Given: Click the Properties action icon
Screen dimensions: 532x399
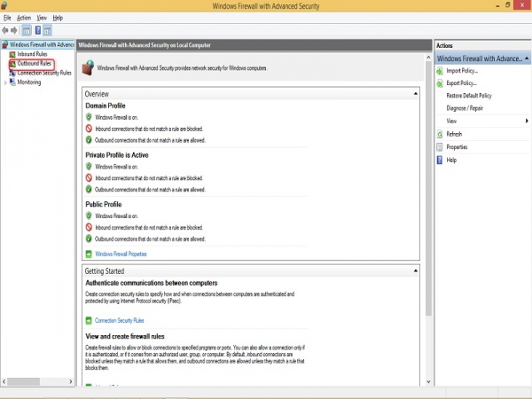Looking at the screenshot, I should [440, 147].
